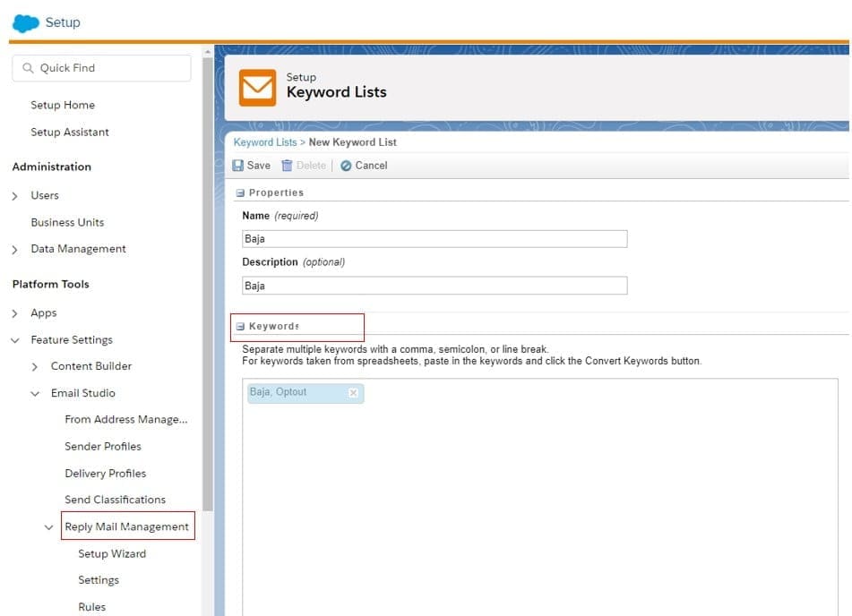
Task: Click the Save floppy disk icon
Action: pos(238,166)
